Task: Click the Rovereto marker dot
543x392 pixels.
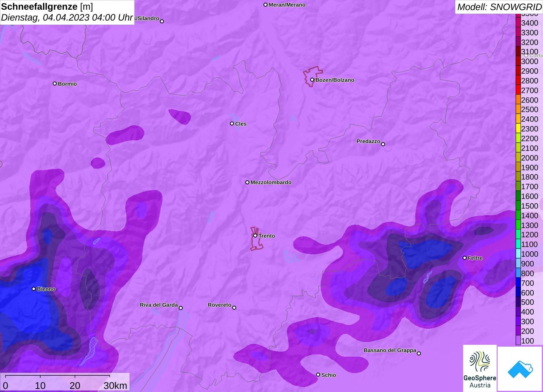Action: coord(234,307)
